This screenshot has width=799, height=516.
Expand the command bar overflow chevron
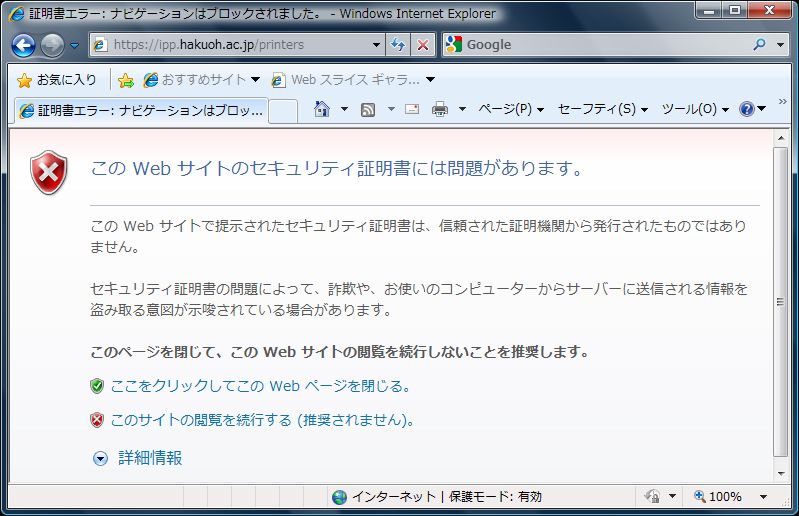783,102
